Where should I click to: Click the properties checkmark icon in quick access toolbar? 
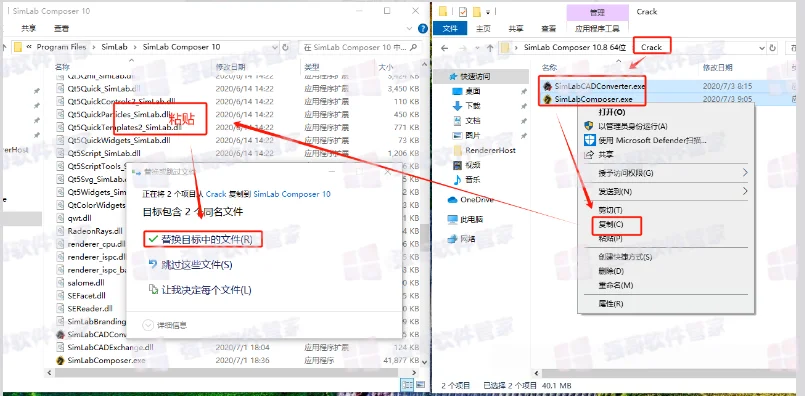point(463,11)
